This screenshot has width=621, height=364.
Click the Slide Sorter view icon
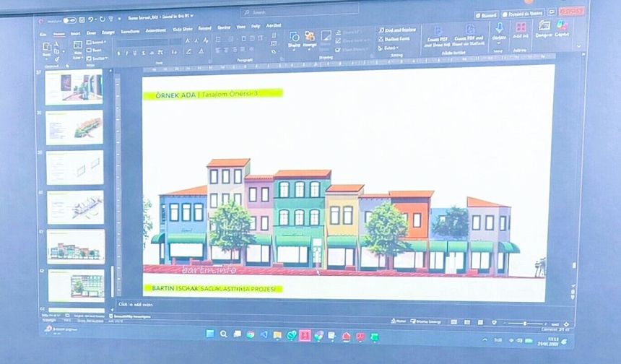click(467, 322)
